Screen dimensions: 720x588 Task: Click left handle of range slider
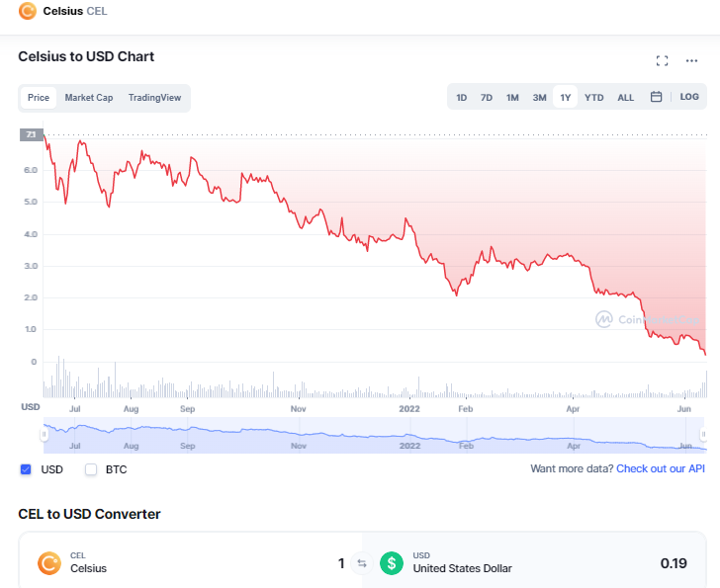(44, 435)
